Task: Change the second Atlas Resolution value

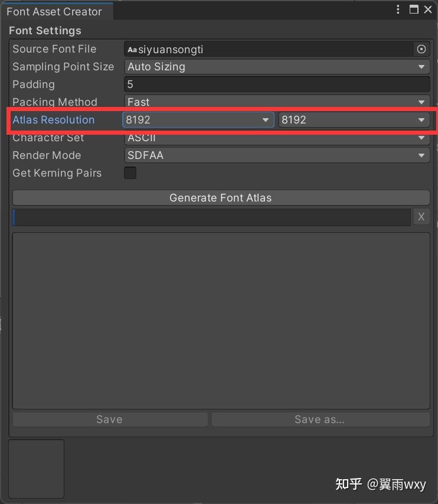Action: (353, 120)
